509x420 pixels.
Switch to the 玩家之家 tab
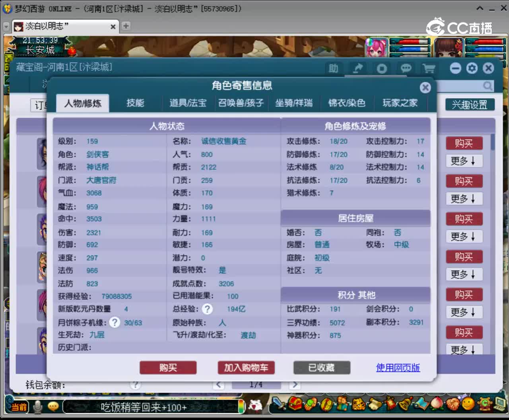(x=400, y=103)
